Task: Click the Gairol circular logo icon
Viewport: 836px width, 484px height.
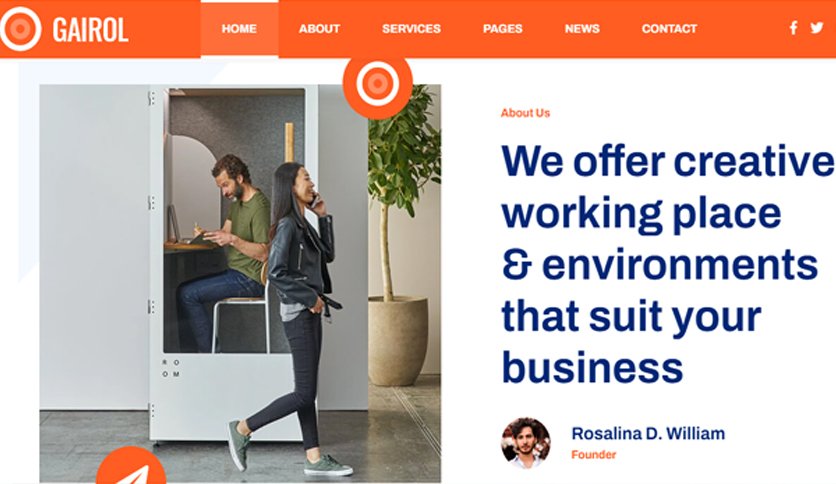Action: (x=20, y=29)
